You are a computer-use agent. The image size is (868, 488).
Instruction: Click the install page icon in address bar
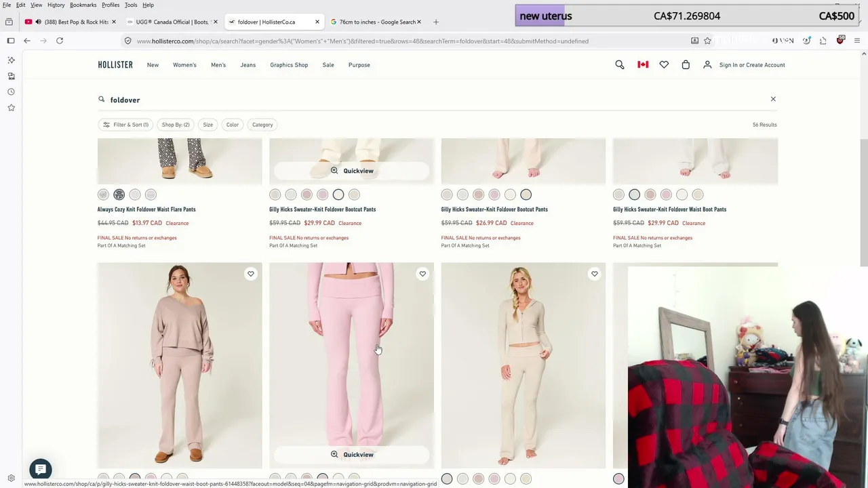point(694,41)
